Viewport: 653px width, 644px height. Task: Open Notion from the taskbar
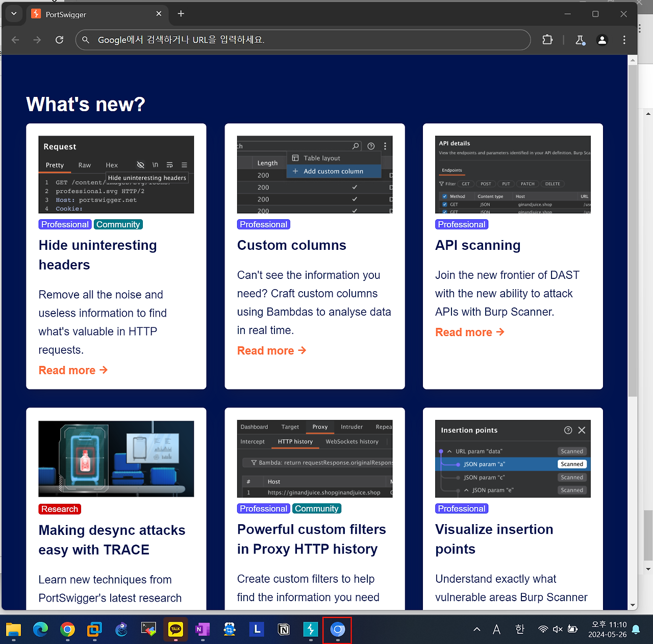click(284, 630)
